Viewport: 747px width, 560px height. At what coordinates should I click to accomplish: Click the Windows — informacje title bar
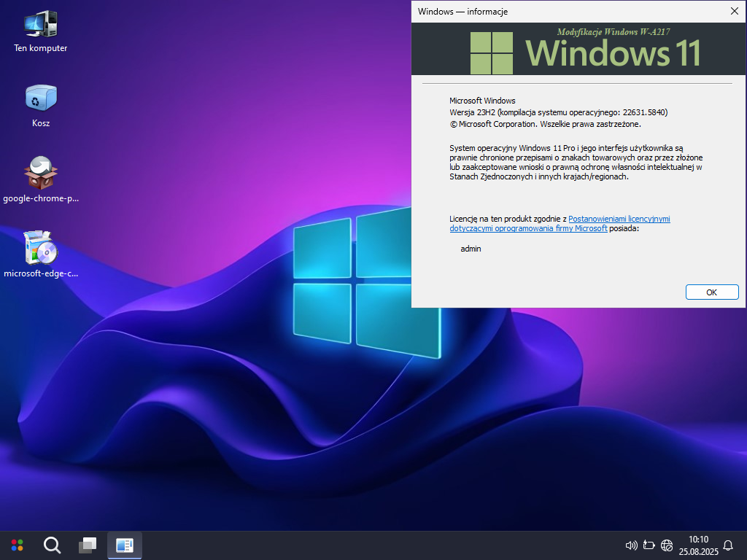tap(569, 11)
